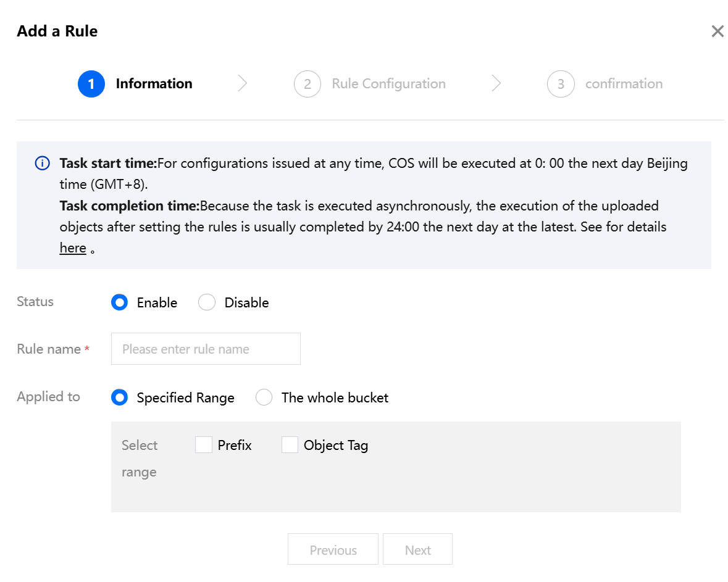Click the step 3 circle icon
728x582 pixels.
pos(561,84)
